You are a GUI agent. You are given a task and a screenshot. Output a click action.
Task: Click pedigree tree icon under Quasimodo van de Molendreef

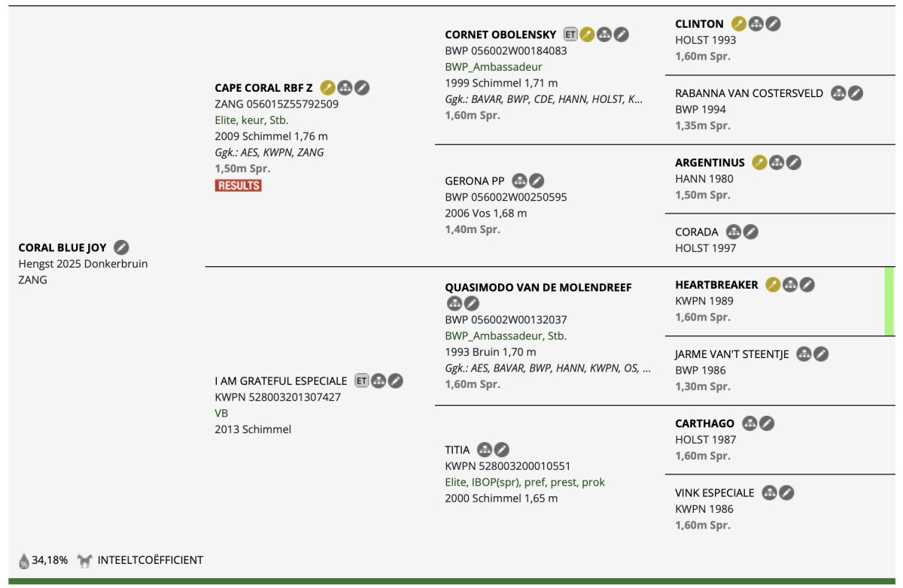tap(454, 304)
